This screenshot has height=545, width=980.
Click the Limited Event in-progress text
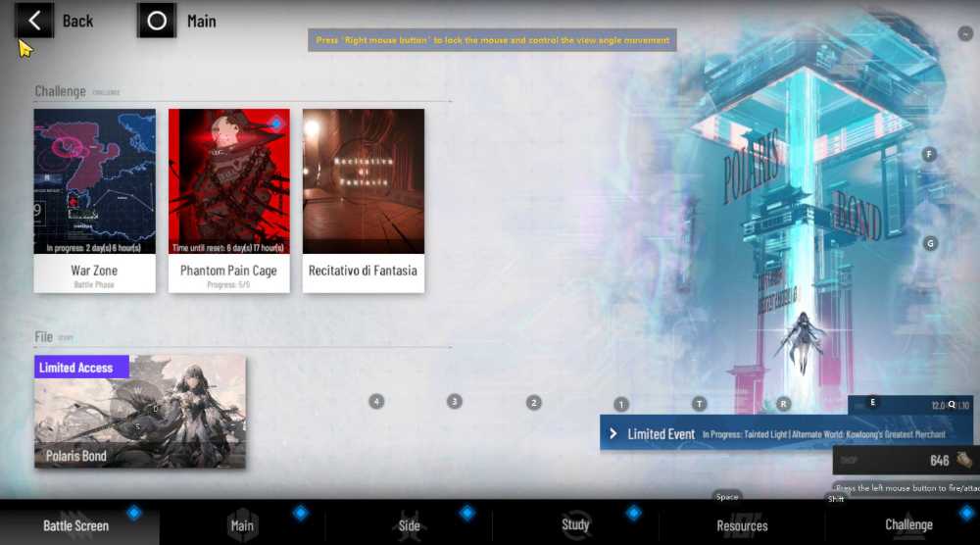point(824,434)
